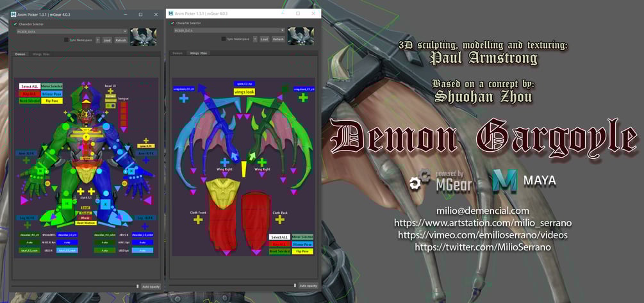This screenshot has height=303, width=644.
Task: Click Flip Pose in wings picker
Action: click(x=302, y=251)
